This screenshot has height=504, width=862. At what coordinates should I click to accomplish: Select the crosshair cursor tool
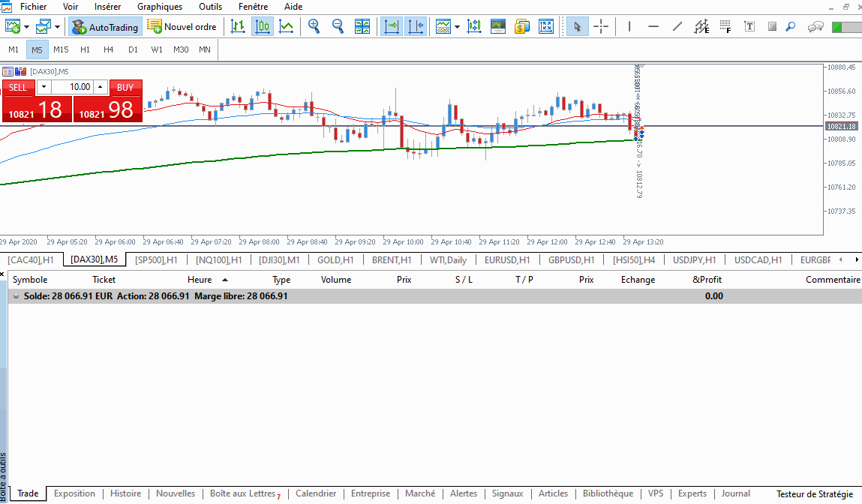coord(601,26)
